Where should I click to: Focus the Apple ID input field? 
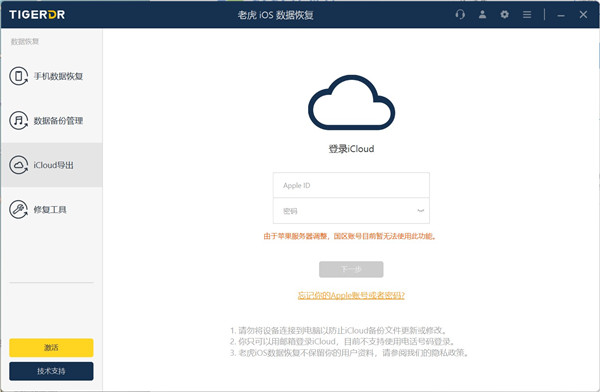(x=351, y=185)
